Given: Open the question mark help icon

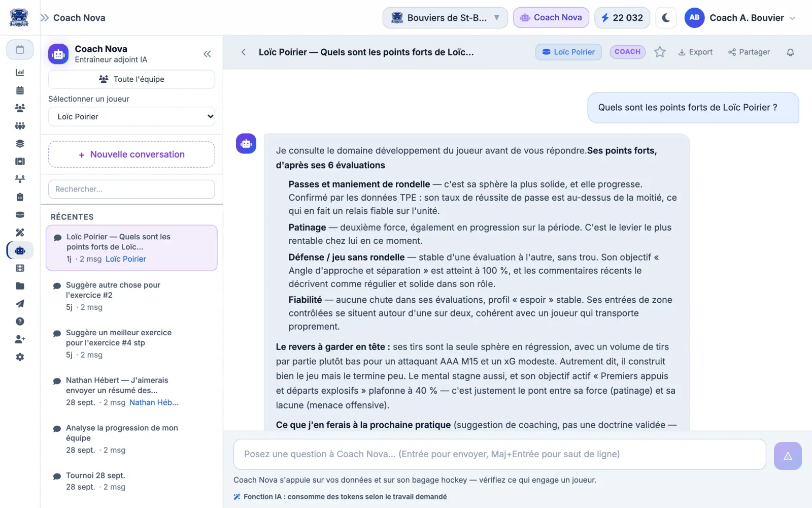Looking at the screenshot, I should (x=20, y=322).
